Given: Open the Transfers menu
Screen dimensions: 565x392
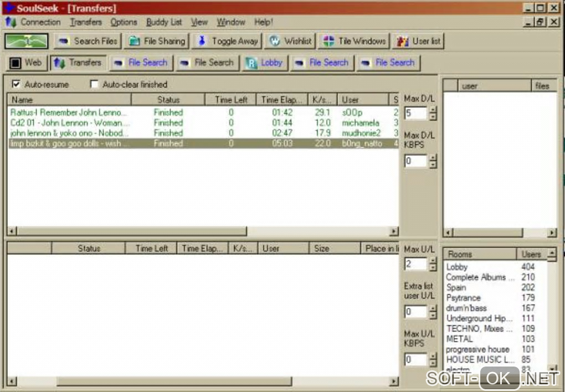Looking at the screenshot, I should coord(86,22).
